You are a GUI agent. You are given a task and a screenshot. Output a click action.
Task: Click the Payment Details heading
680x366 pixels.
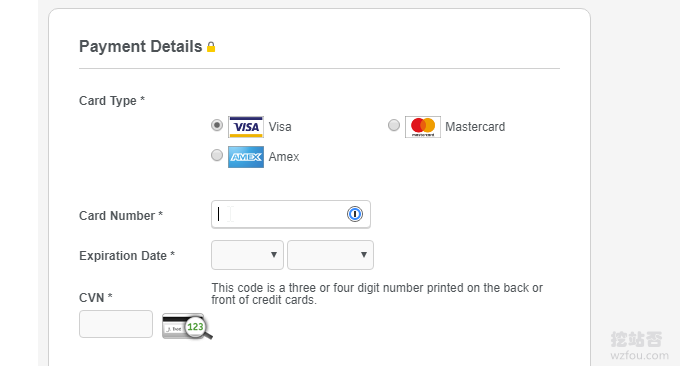[x=141, y=46]
